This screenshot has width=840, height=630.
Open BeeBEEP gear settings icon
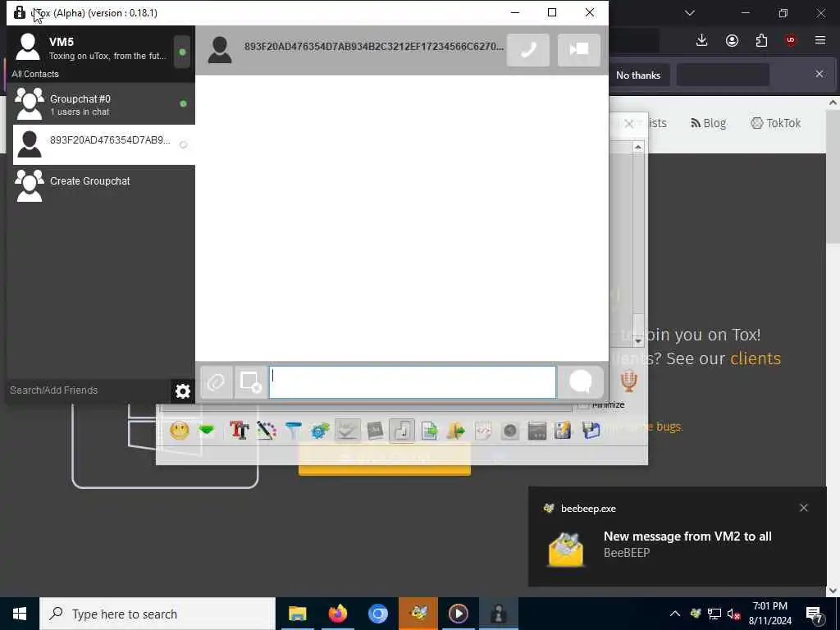(320, 430)
